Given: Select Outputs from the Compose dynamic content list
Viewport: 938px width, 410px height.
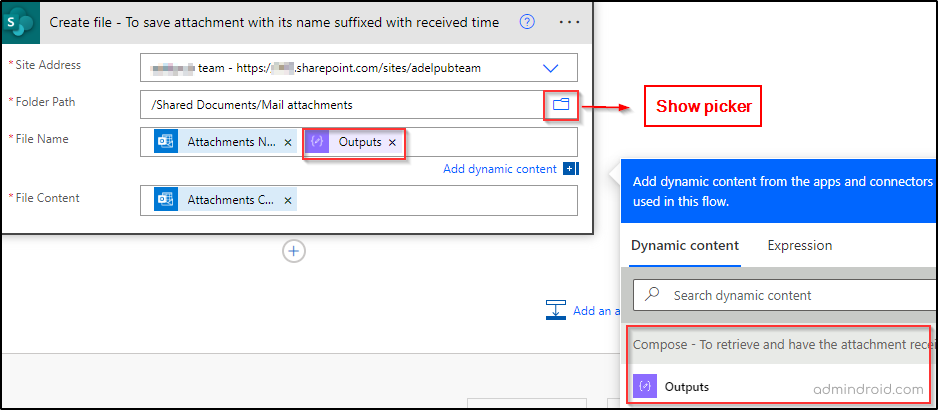Looking at the screenshot, I should tap(686, 386).
